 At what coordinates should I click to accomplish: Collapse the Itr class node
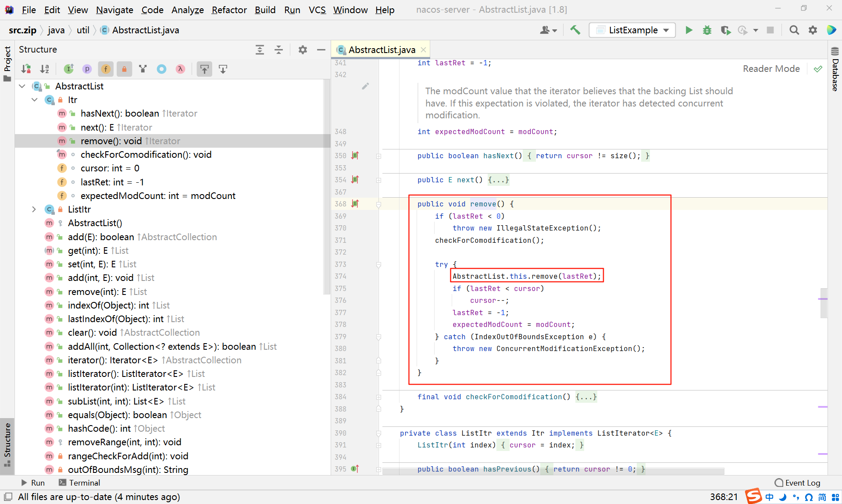click(35, 100)
